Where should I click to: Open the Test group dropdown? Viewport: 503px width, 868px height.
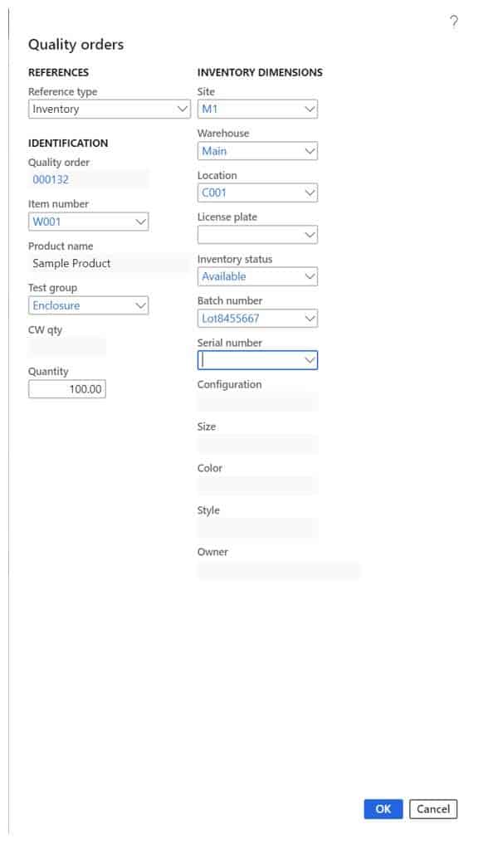coord(140,305)
